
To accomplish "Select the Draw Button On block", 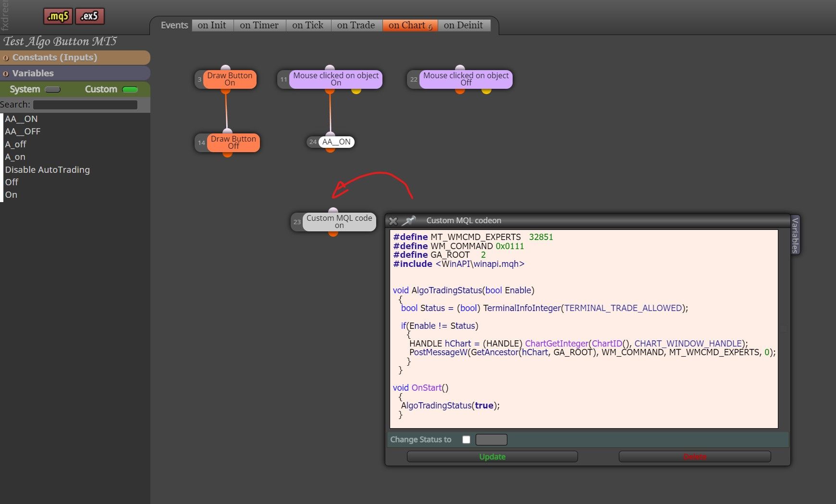I will click(x=229, y=79).
